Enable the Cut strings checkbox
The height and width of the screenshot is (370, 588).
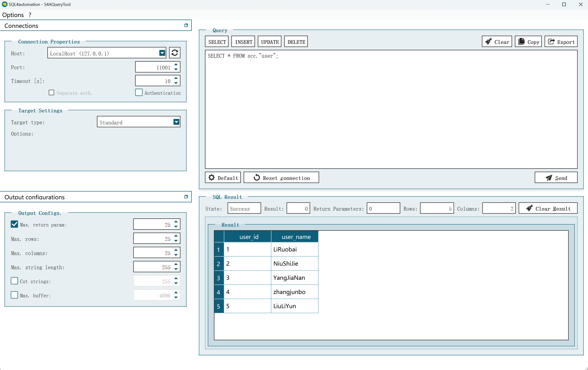click(x=14, y=281)
